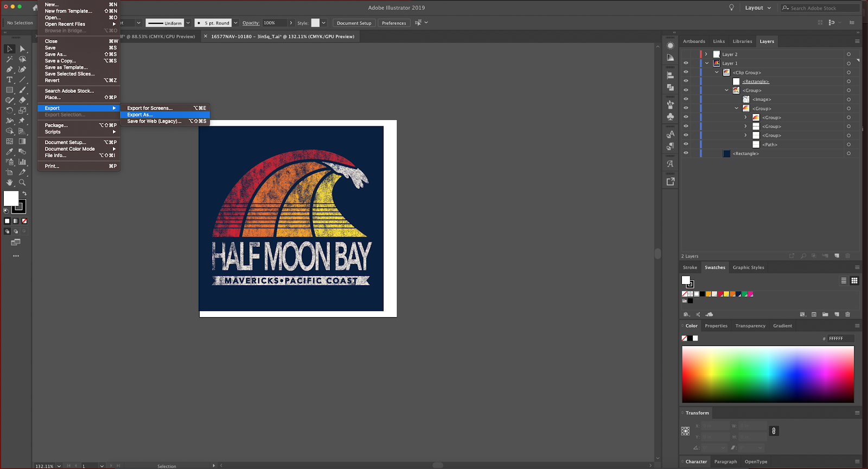Select the Rotate tool
Viewport: 868px width, 469px height.
point(9,111)
